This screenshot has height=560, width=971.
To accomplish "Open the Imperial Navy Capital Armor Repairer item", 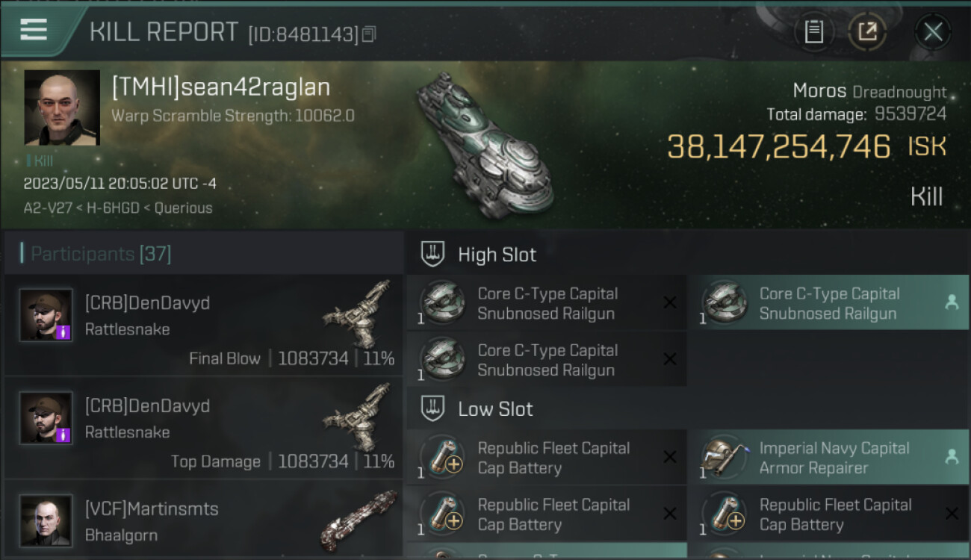I will (x=828, y=458).
